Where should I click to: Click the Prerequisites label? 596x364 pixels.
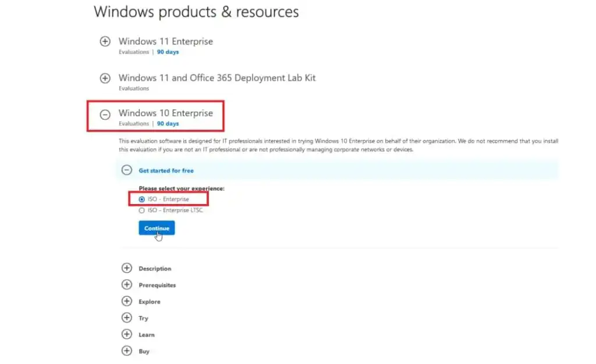click(x=157, y=285)
